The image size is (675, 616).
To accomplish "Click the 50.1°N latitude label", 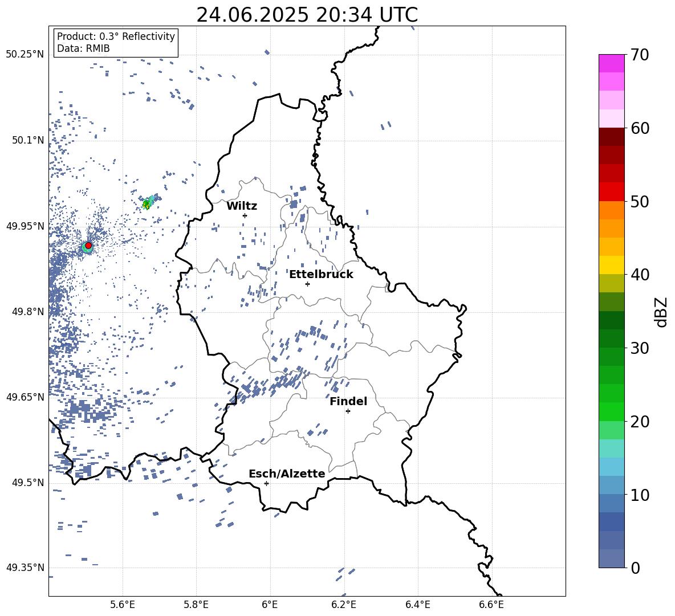I will [x=27, y=140].
